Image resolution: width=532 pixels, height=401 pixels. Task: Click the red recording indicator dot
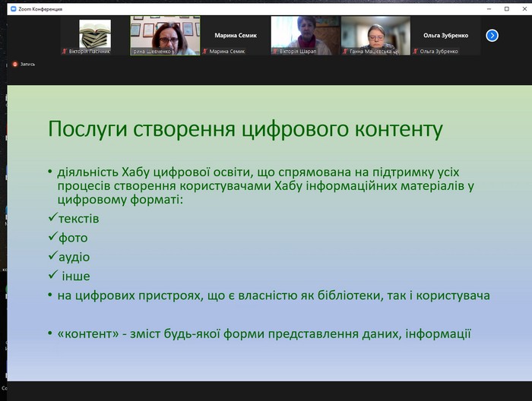tap(14, 65)
